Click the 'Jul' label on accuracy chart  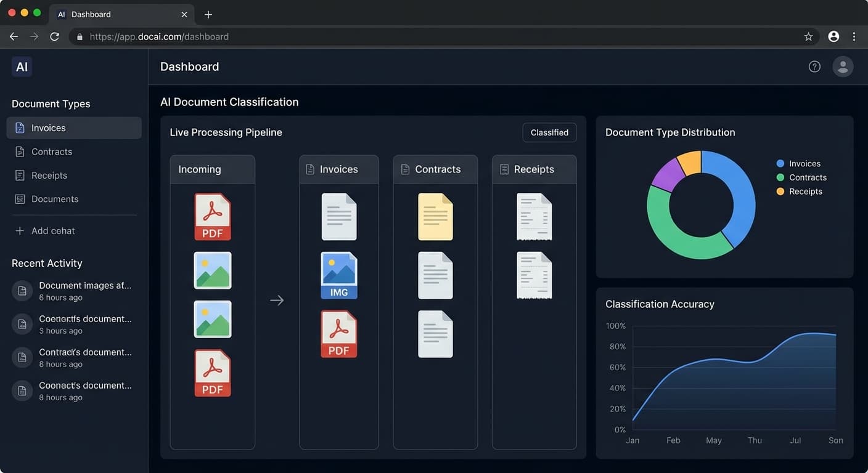[x=795, y=440]
